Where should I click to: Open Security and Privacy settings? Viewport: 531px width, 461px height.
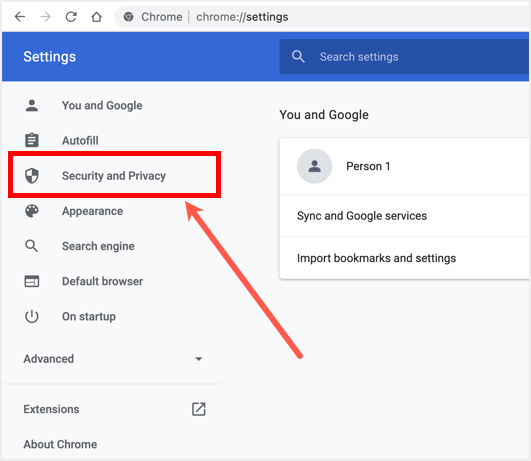114,176
